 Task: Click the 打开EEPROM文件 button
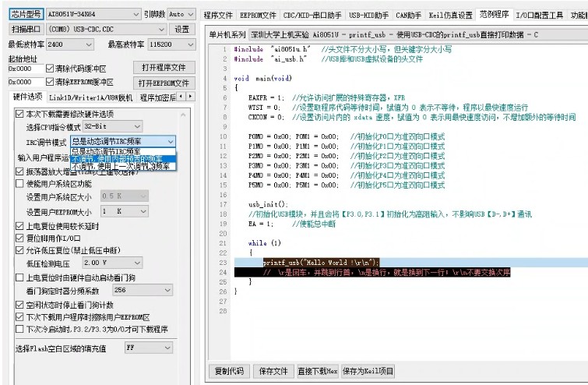pos(164,83)
